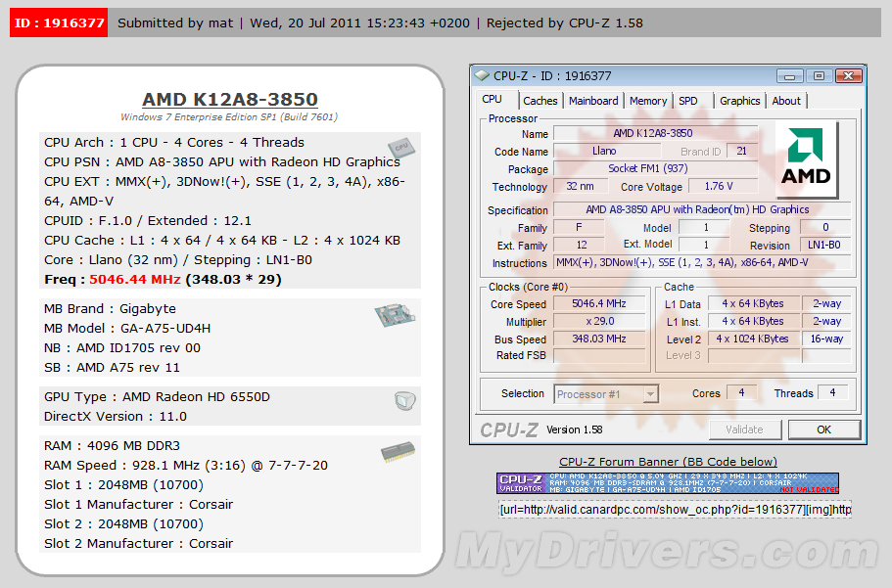Screen dimensions: 892x588
Task: Click the 'RAM Speed : 928.1 MHz' line
Action: click(186, 466)
